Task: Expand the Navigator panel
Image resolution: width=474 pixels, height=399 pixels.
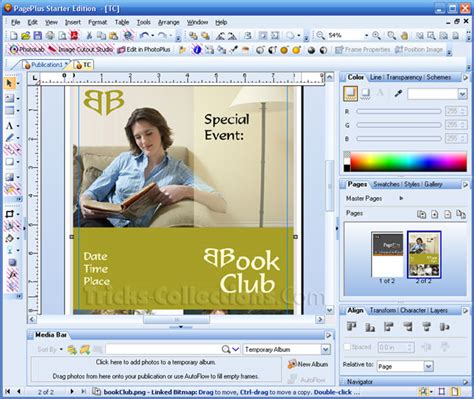Action: [465, 382]
